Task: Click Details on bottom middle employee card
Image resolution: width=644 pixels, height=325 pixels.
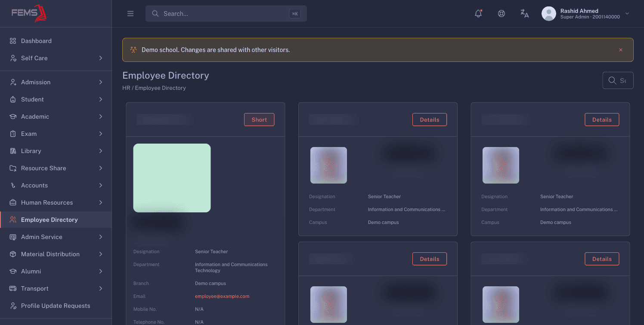Action: (430, 259)
